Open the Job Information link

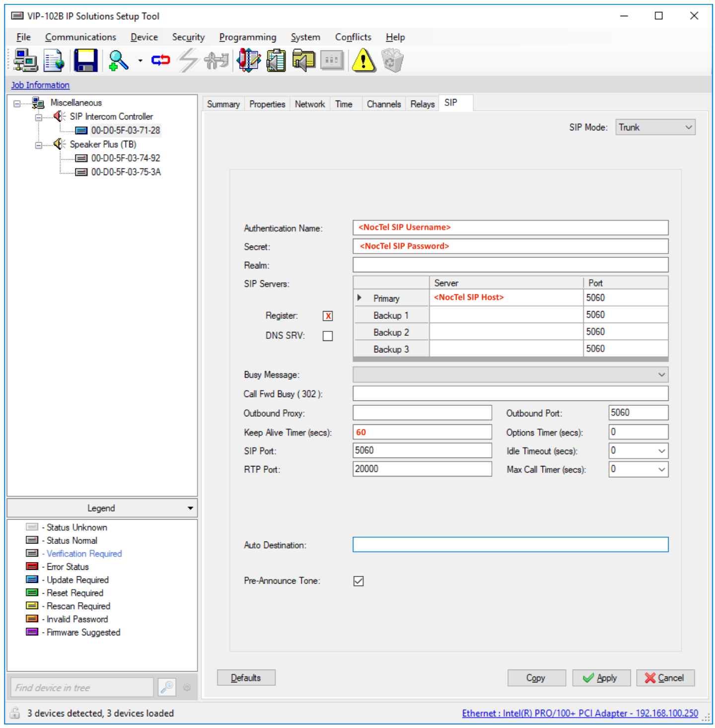pyautogui.click(x=40, y=85)
